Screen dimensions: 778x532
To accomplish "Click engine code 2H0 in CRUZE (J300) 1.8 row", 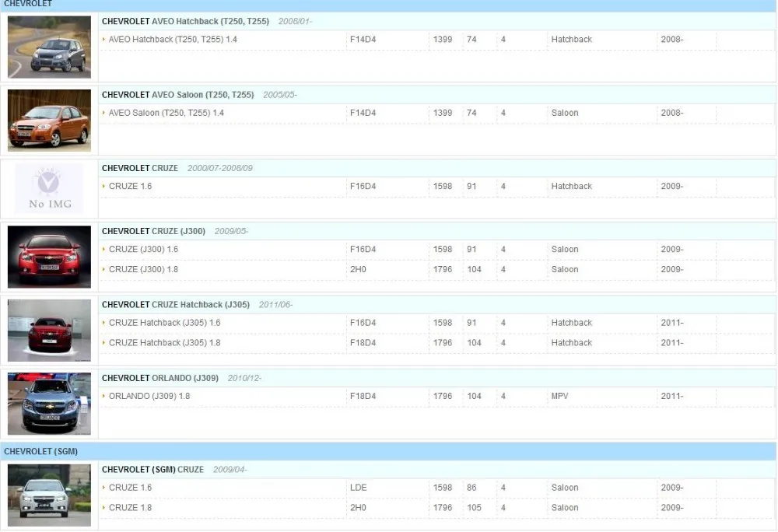I will pyautogui.click(x=358, y=269).
